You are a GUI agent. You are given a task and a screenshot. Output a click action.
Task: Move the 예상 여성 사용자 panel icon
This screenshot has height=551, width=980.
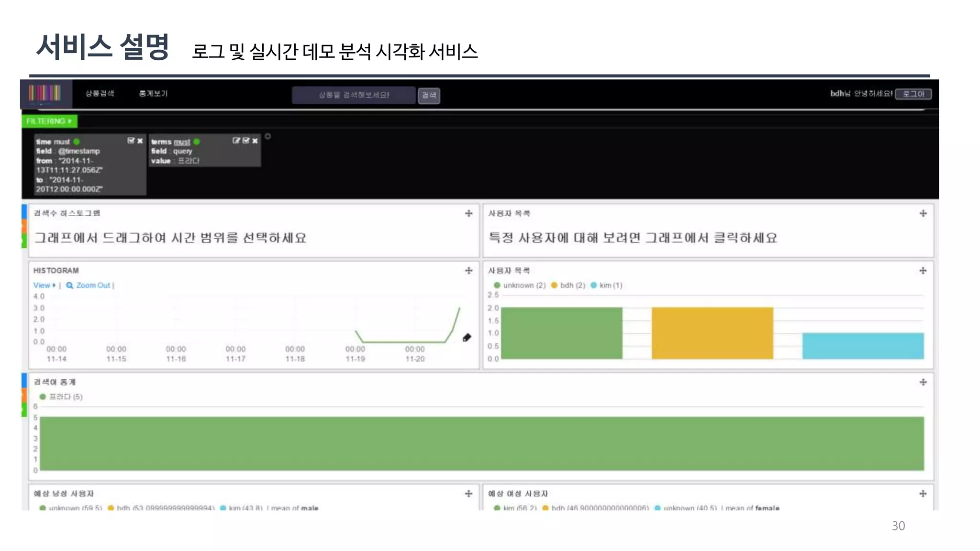[x=923, y=494]
